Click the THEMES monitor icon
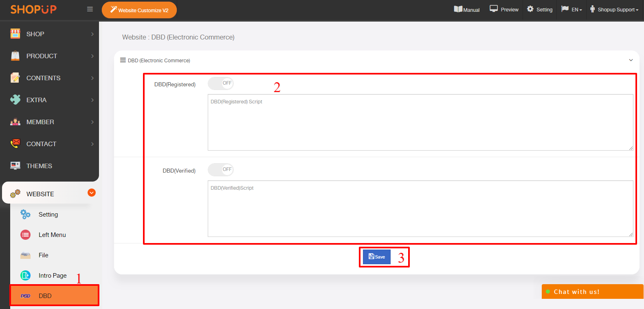644x309 pixels. click(x=15, y=165)
